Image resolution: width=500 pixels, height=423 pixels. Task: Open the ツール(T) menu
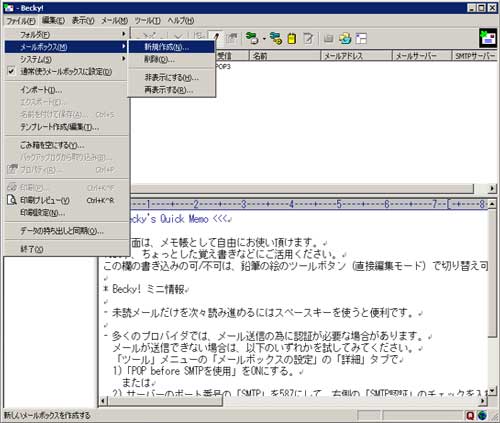pyautogui.click(x=147, y=21)
